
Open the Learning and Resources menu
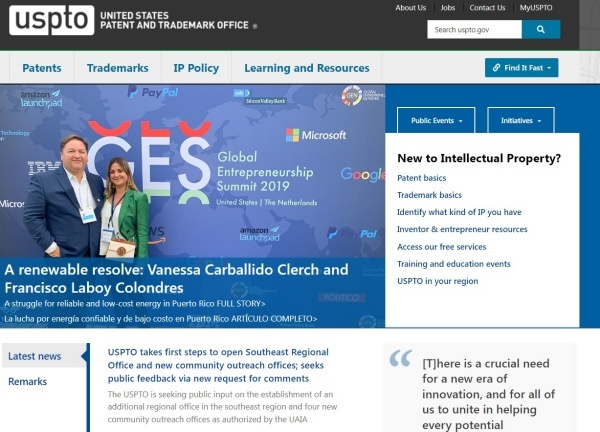(307, 68)
